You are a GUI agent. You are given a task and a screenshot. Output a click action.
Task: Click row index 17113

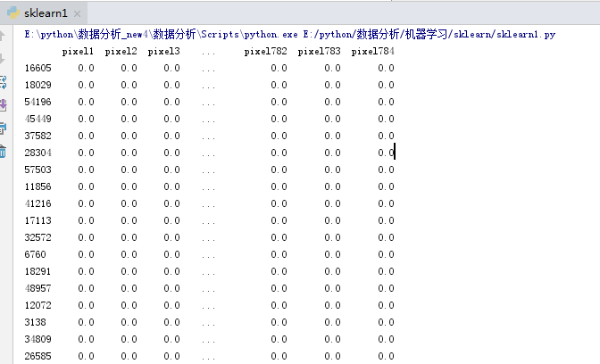(37, 220)
